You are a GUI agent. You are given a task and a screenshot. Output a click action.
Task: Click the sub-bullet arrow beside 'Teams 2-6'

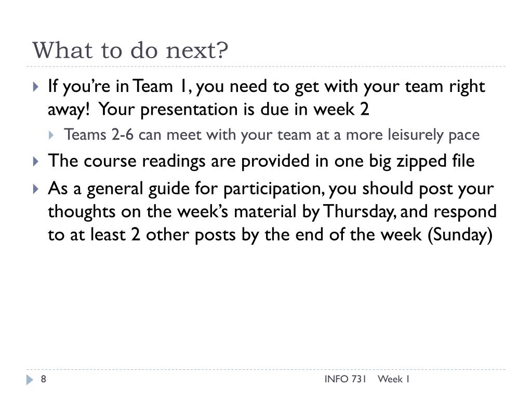[51, 136]
